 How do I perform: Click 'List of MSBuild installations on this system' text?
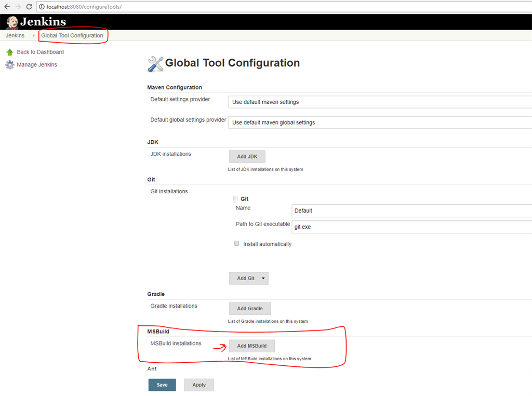point(270,359)
